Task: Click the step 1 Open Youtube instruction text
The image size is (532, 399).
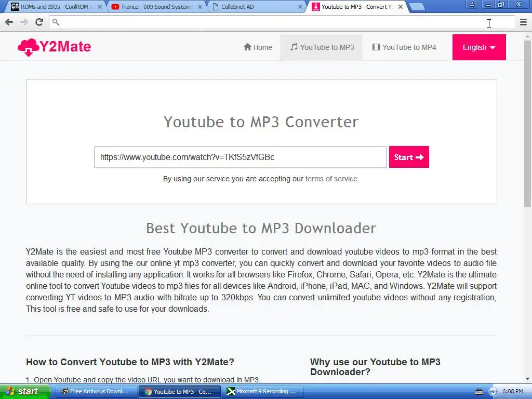Action: click(143, 380)
